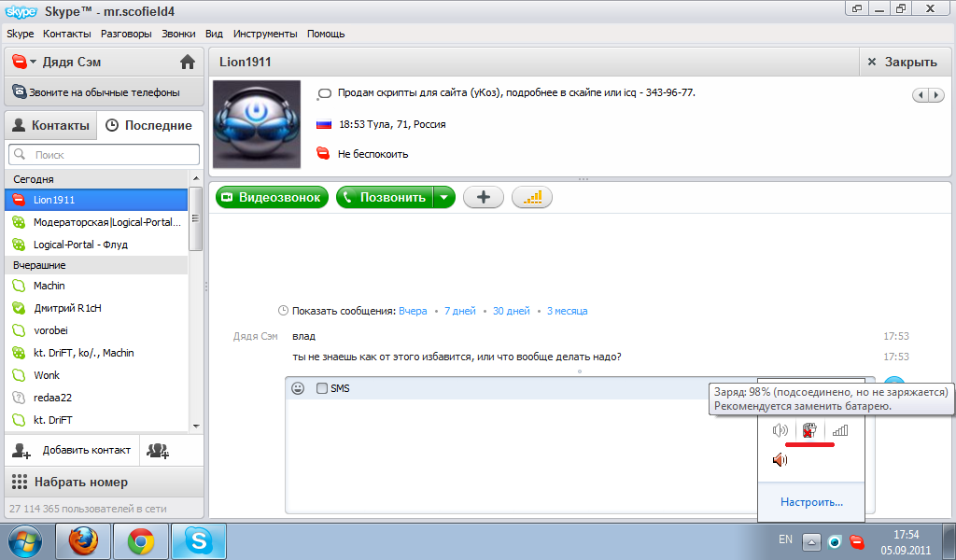Click show hidden tray icons arrow
The height and width of the screenshot is (560, 956).
pos(811,541)
